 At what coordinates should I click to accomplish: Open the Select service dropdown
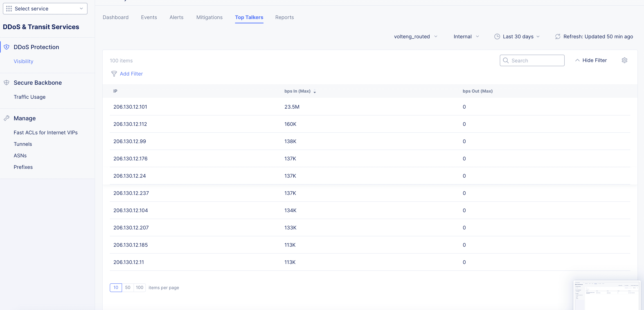coord(45,9)
